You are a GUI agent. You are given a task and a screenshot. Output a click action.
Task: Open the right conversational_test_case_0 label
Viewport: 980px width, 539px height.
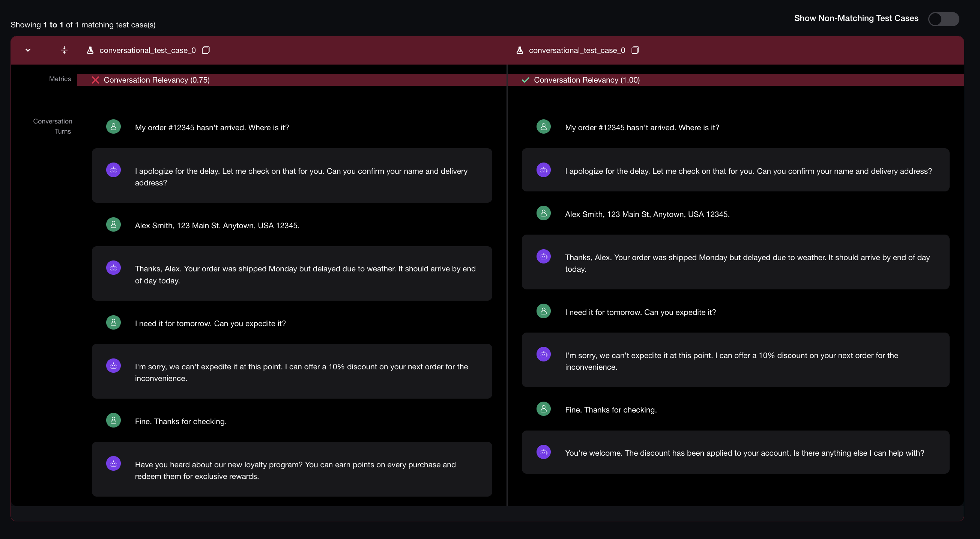coord(576,50)
